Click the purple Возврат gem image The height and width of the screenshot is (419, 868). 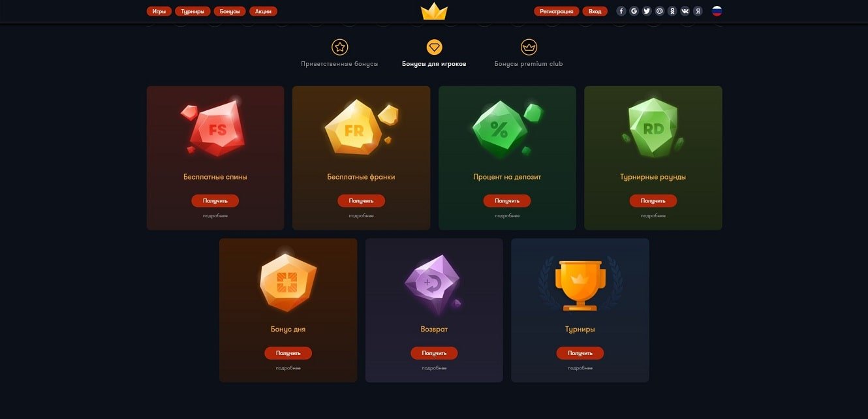pos(433,283)
